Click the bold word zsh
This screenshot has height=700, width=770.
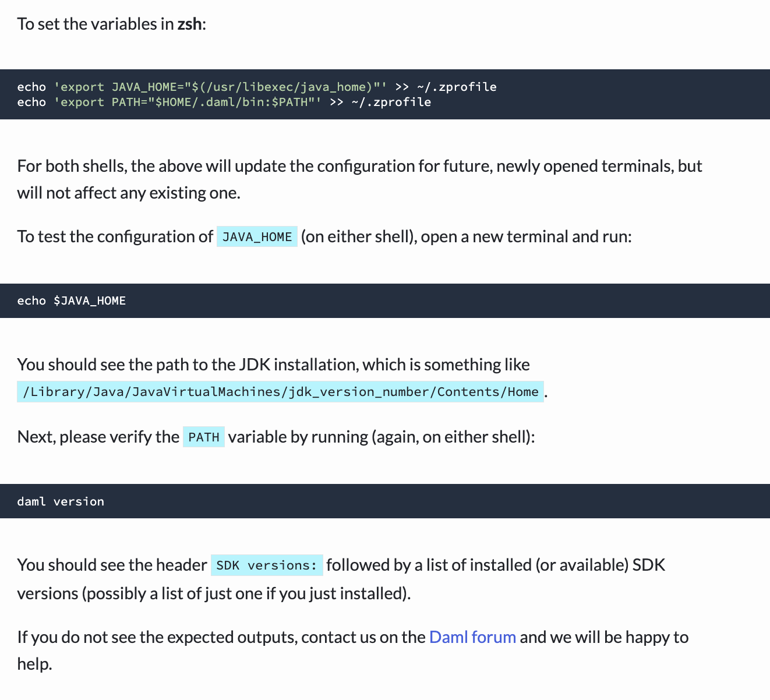pos(189,24)
